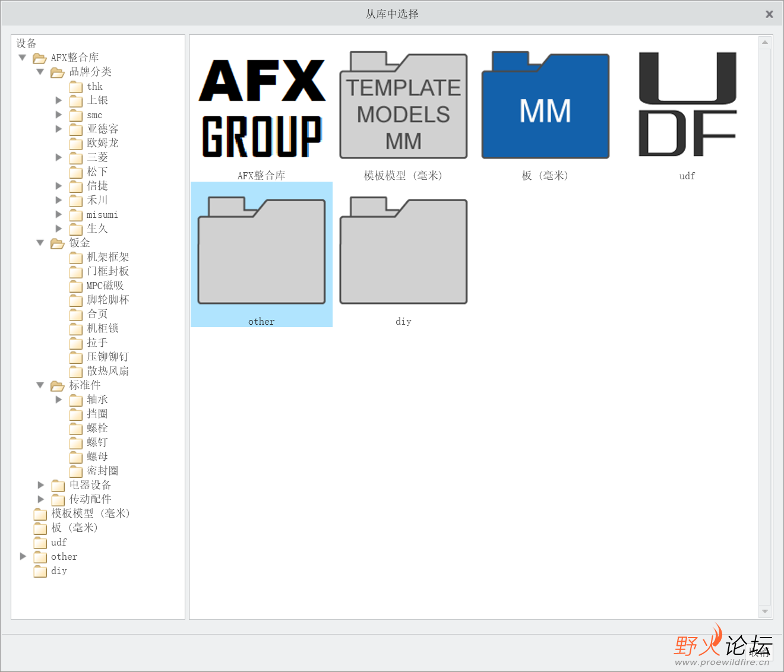Open the AFX GROUP library thumbnail
The height and width of the screenshot is (672, 784).
(x=261, y=108)
